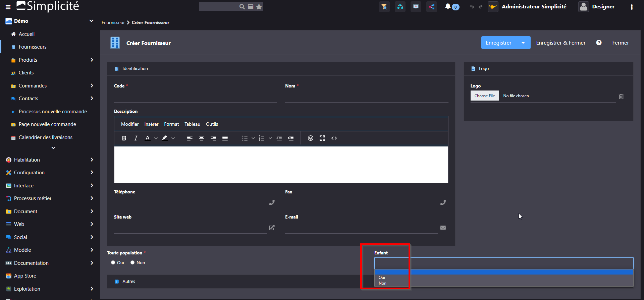Toggle the hamburger main menu
Viewport: 644px width, 300px height.
[8, 7]
